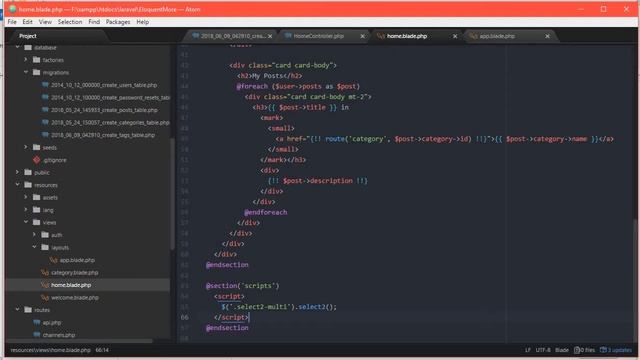Viewport: 640px width, 360px height.
Task: Open 2018_05_24_145933_create_posts_table.php file
Action: tap(104, 110)
